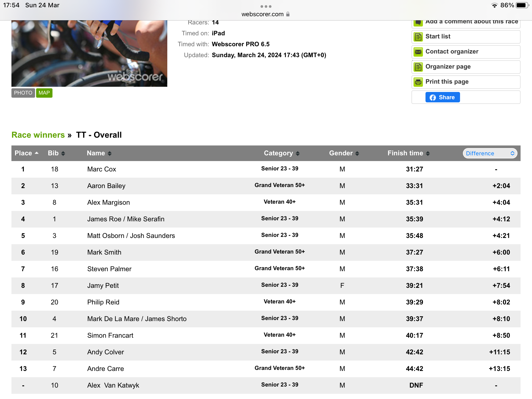Toggle sort order on Bib column

coord(63,154)
